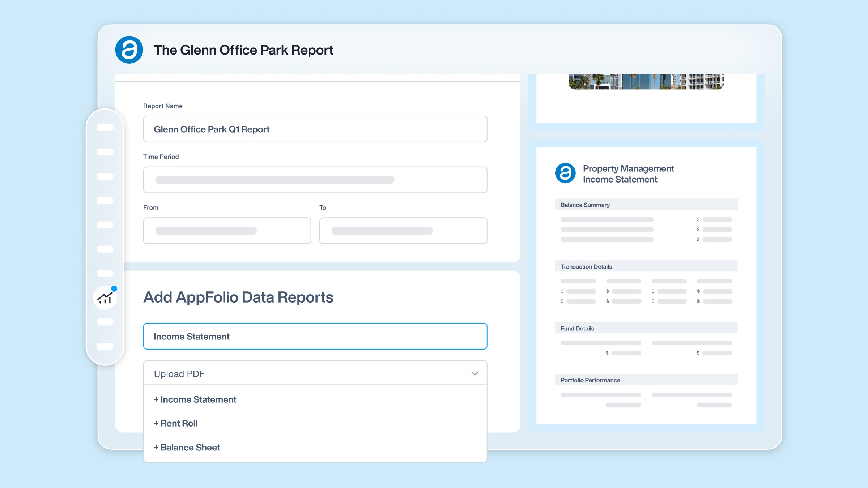Viewport: 868px width, 488px height.
Task: Click the Add AppFolio Data Reports heading
Action: (238, 297)
